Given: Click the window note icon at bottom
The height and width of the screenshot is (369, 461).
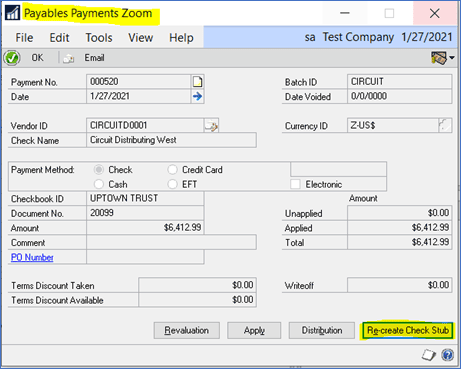Looking at the screenshot, I should (x=428, y=355).
